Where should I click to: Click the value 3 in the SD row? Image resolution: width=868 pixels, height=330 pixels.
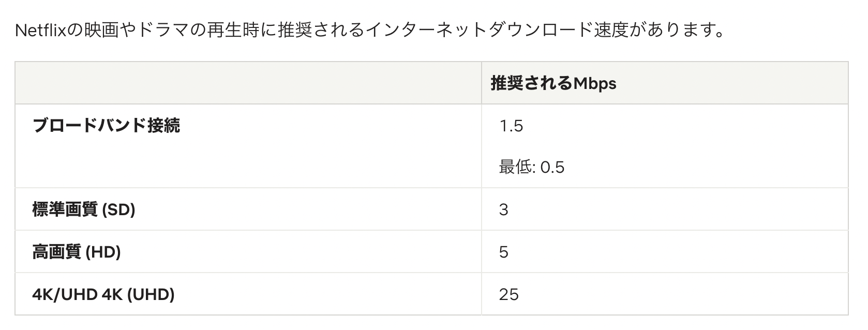[504, 209]
